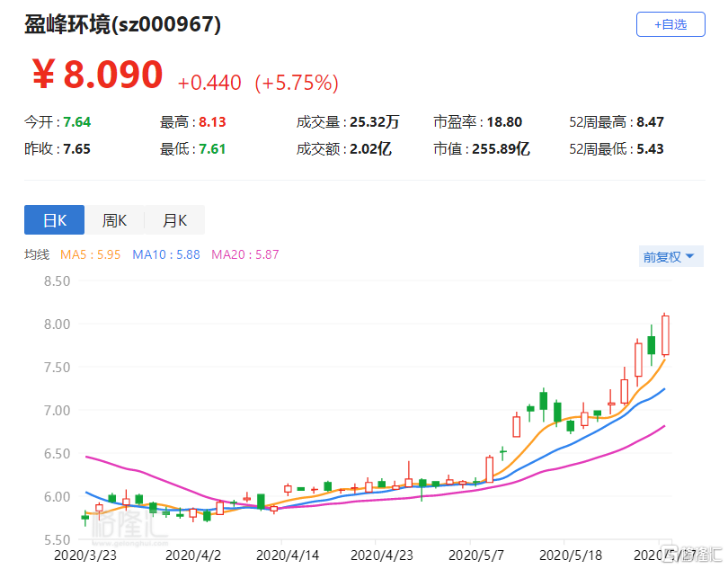
Task: Switch to 日K daily chart tab
Action: tap(54, 220)
